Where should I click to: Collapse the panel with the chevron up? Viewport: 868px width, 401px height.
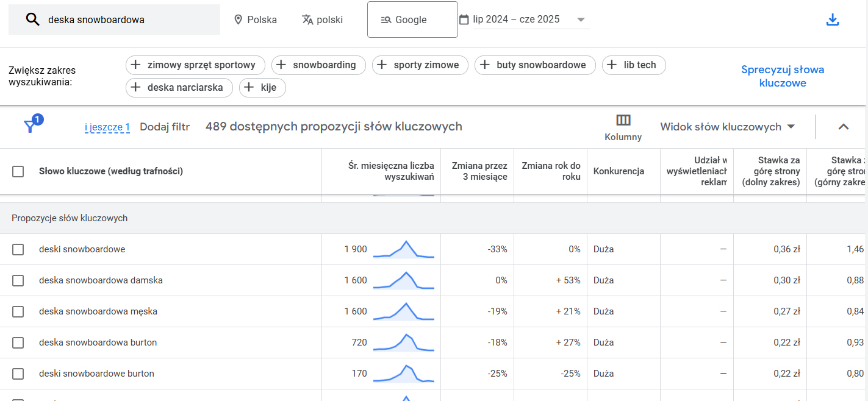pyautogui.click(x=843, y=127)
